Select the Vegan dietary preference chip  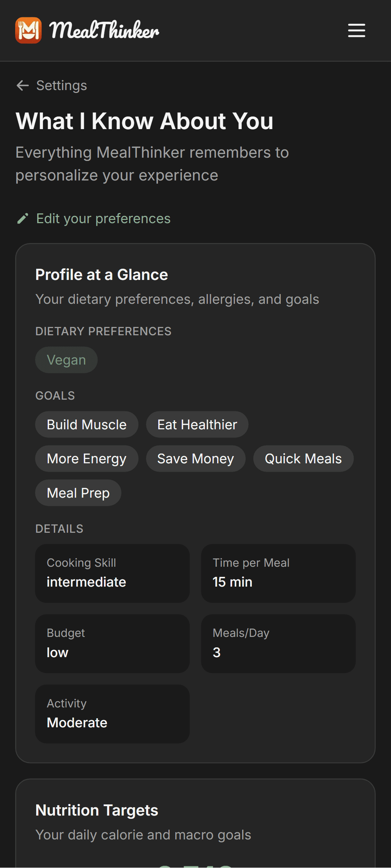[66, 359]
